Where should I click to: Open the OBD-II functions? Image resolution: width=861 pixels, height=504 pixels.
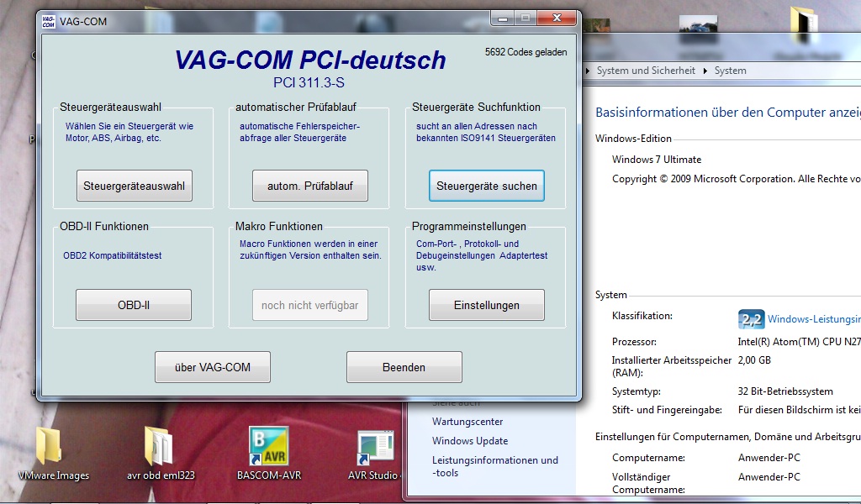click(x=134, y=306)
